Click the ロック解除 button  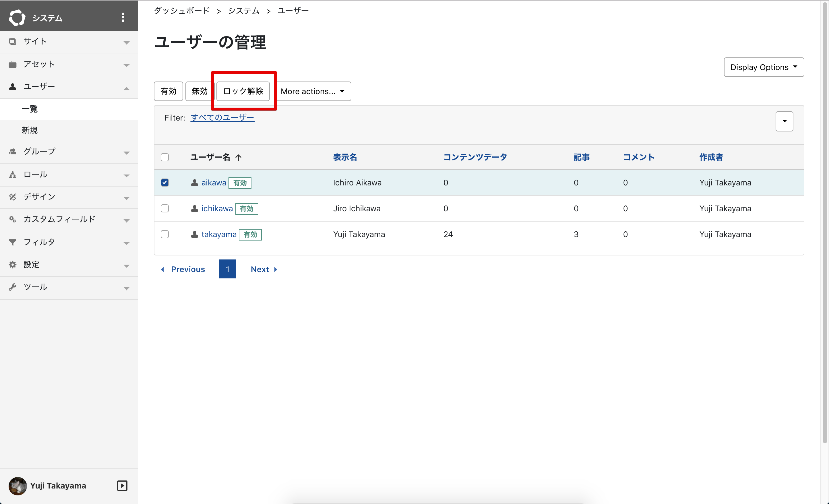tap(243, 91)
